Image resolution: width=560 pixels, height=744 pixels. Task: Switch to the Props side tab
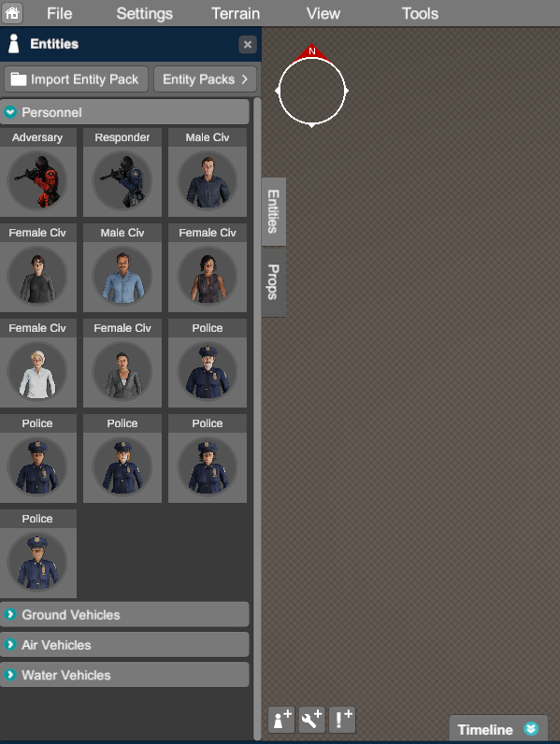tap(273, 282)
